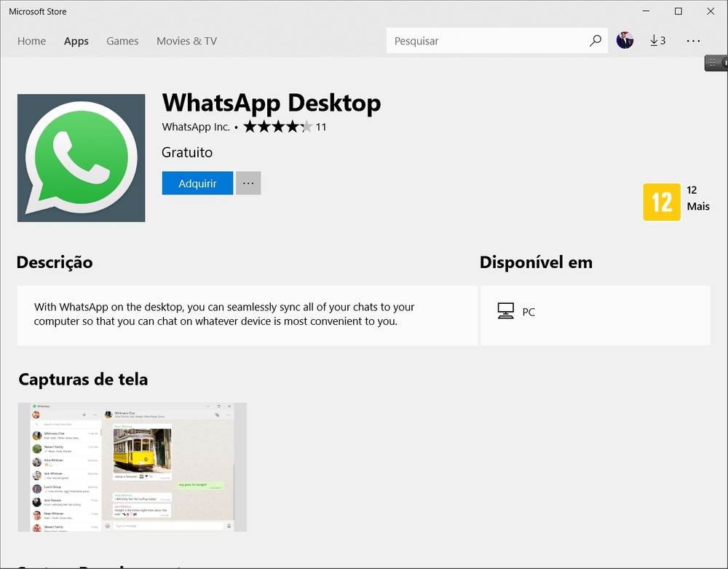Open the downloads and updates icon
The height and width of the screenshot is (569, 728).
point(657,41)
